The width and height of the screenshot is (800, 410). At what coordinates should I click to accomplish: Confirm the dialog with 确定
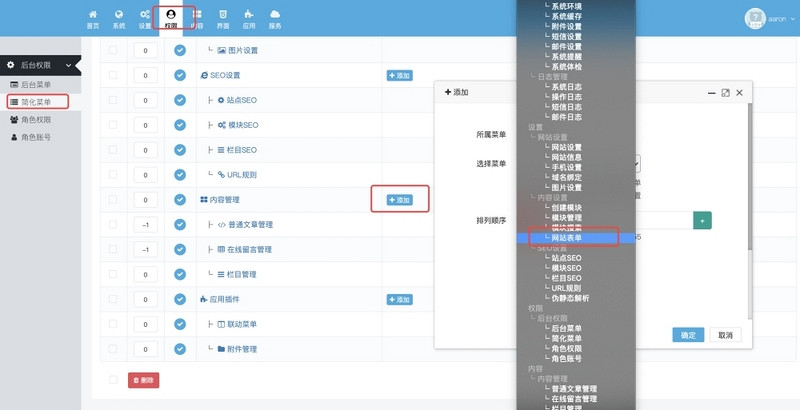click(x=688, y=335)
